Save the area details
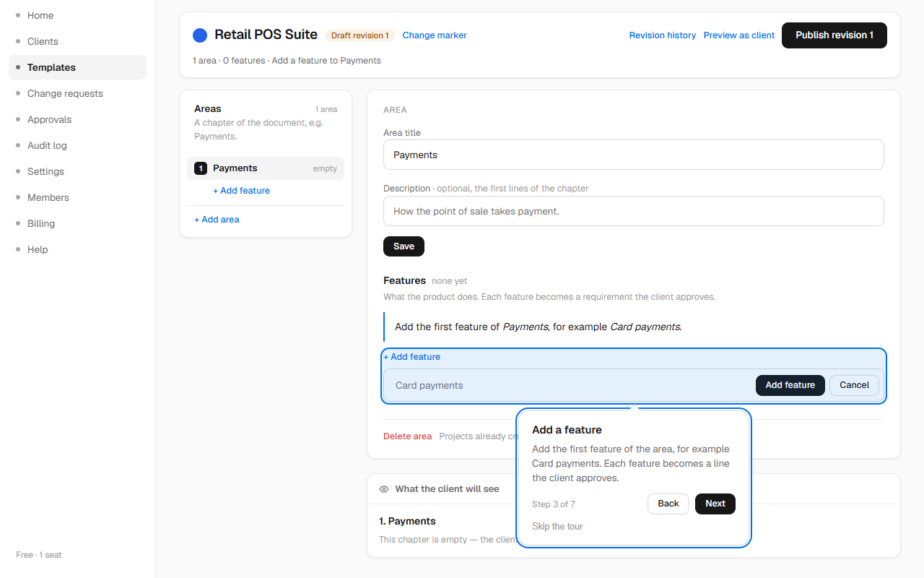Viewport: 924px width, 578px height. click(x=404, y=246)
